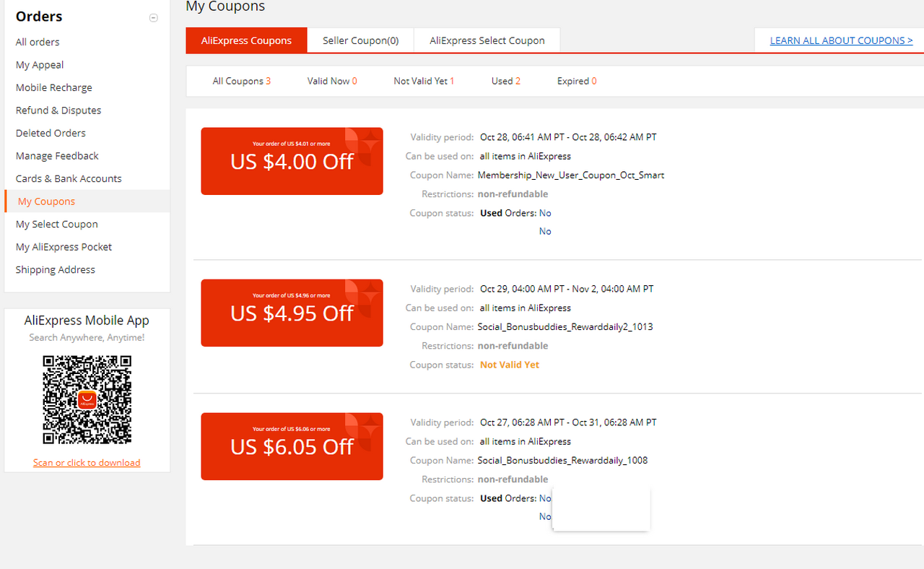Open order link beside Used Orders on $4.00 coupon
This screenshot has width=924, height=569.
tap(545, 213)
